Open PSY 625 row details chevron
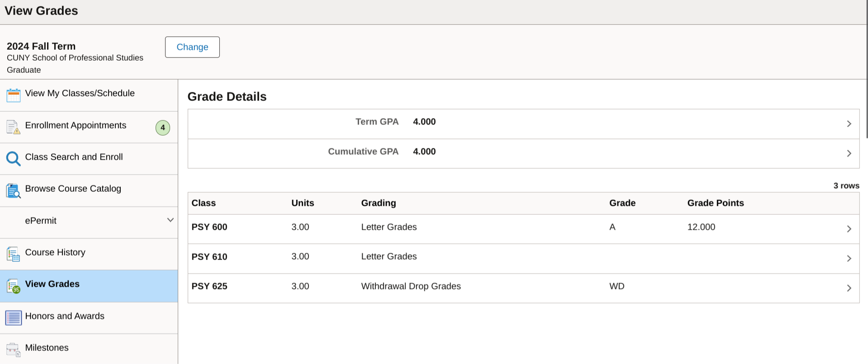This screenshot has height=364, width=868. [849, 288]
